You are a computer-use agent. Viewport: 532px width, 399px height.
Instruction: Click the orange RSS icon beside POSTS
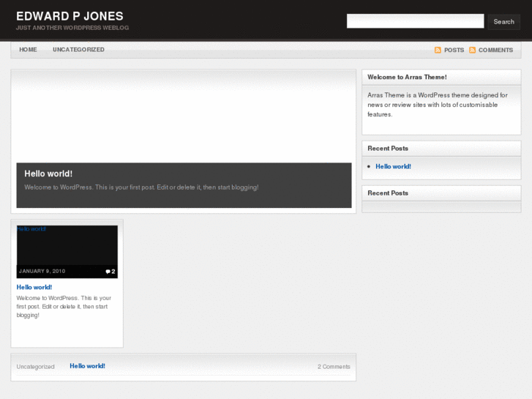(438, 51)
